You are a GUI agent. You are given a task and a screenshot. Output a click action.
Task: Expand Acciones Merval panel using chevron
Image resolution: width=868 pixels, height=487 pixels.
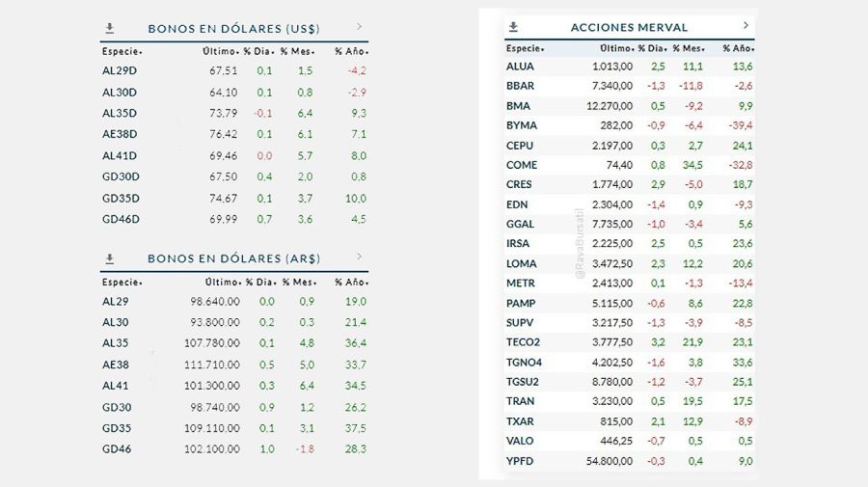click(746, 25)
